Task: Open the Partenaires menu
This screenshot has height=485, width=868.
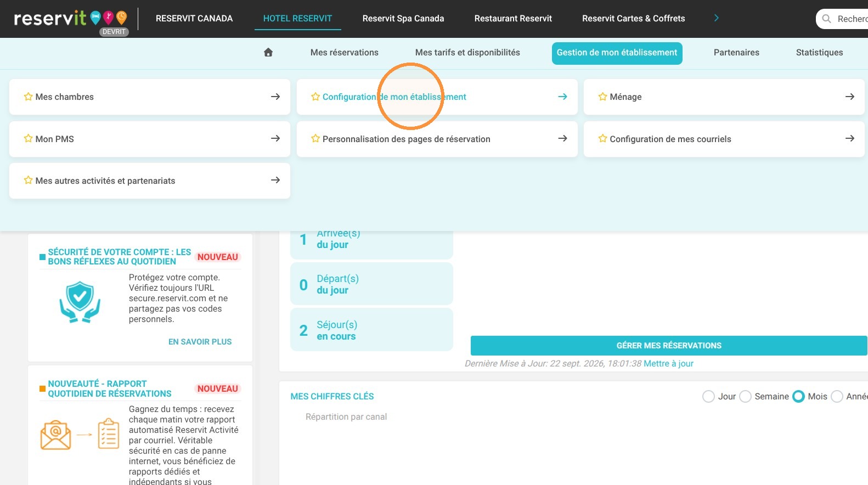Action: pos(736,53)
